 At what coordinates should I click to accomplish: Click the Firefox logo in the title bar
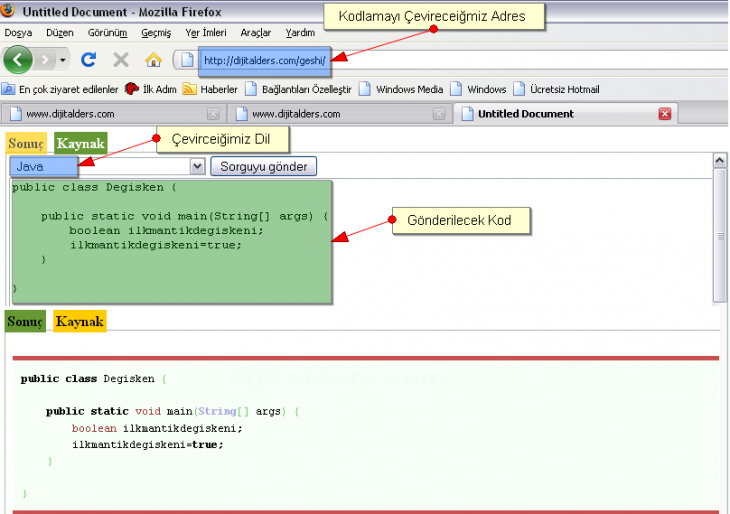coord(8,10)
